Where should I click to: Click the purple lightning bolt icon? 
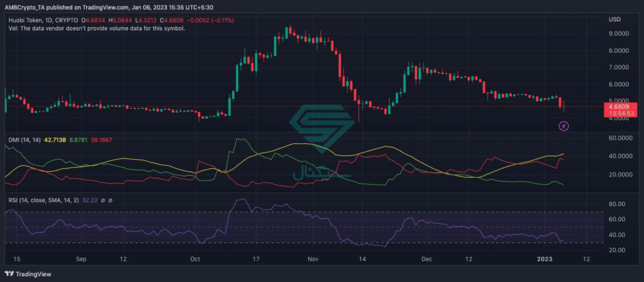pyautogui.click(x=564, y=126)
